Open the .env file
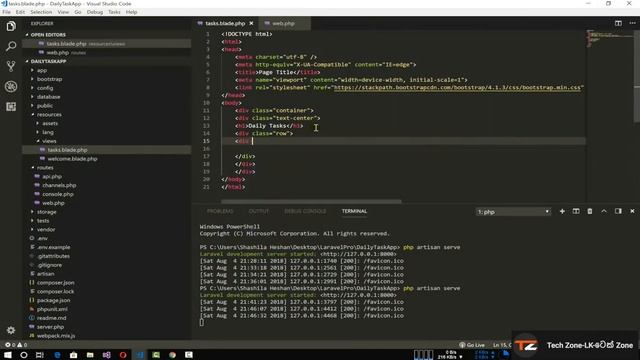The height and width of the screenshot is (360, 640). click(42, 239)
